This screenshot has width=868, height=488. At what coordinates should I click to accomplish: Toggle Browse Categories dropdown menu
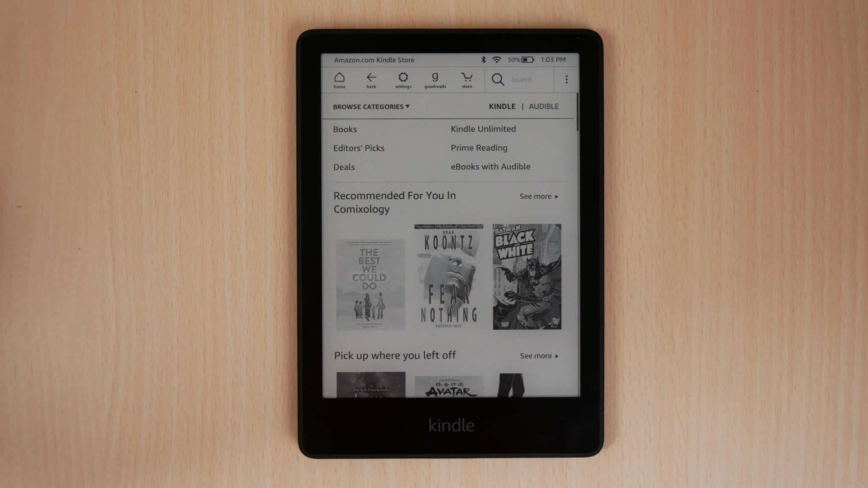tap(371, 106)
